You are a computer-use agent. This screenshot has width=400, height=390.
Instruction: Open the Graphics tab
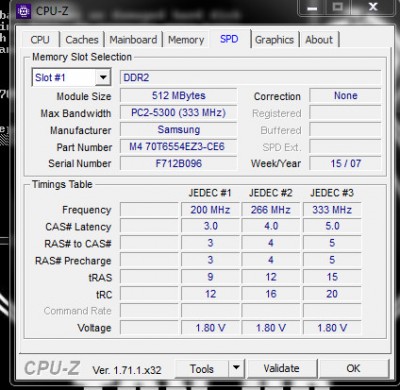[274, 40]
